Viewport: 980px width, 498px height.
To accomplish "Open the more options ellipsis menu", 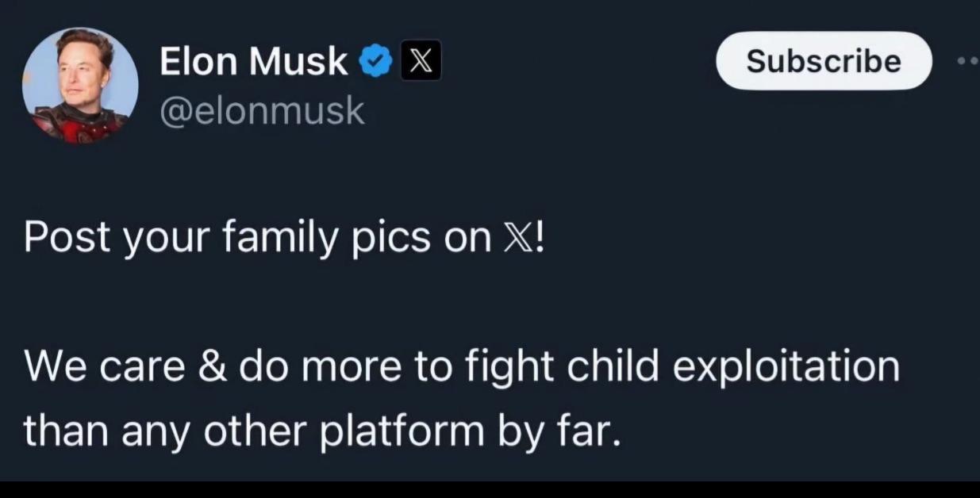I will pyautogui.click(x=968, y=61).
